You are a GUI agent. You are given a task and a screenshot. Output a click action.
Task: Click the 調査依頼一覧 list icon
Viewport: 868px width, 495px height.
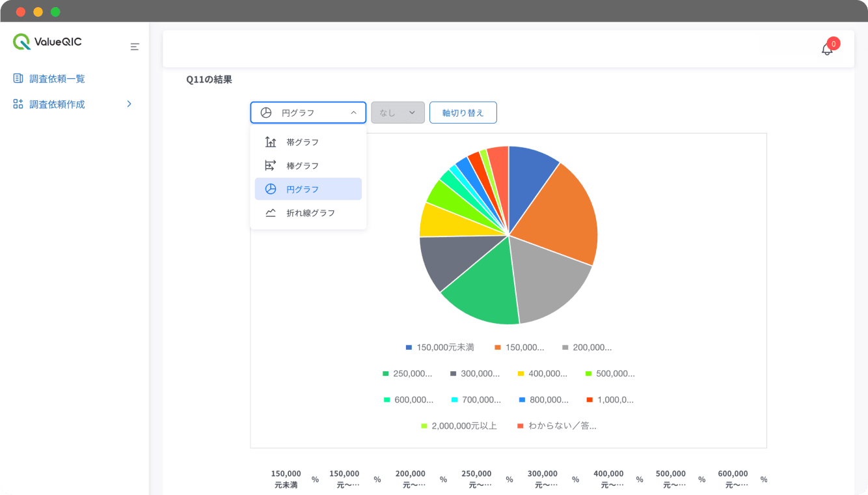18,78
